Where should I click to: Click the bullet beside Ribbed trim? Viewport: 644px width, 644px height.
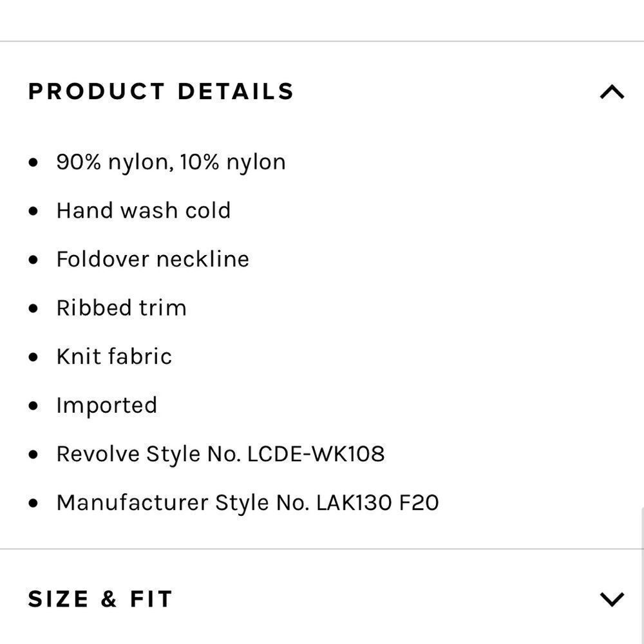tap(33, 308)
